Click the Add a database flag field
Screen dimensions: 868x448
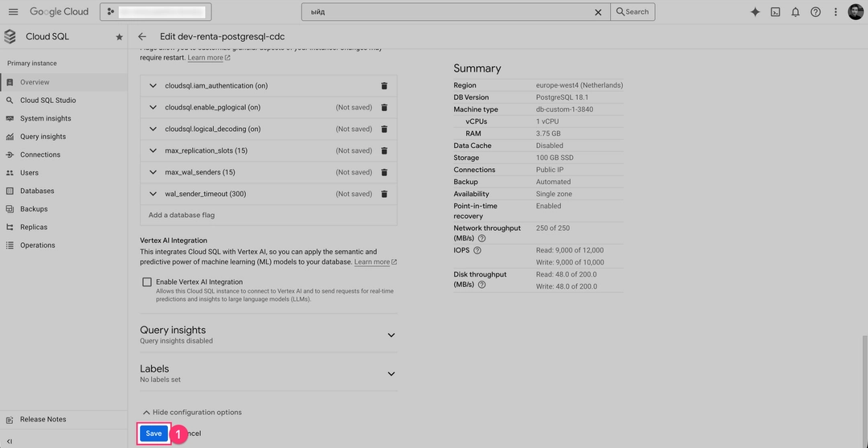coord(268,215)
